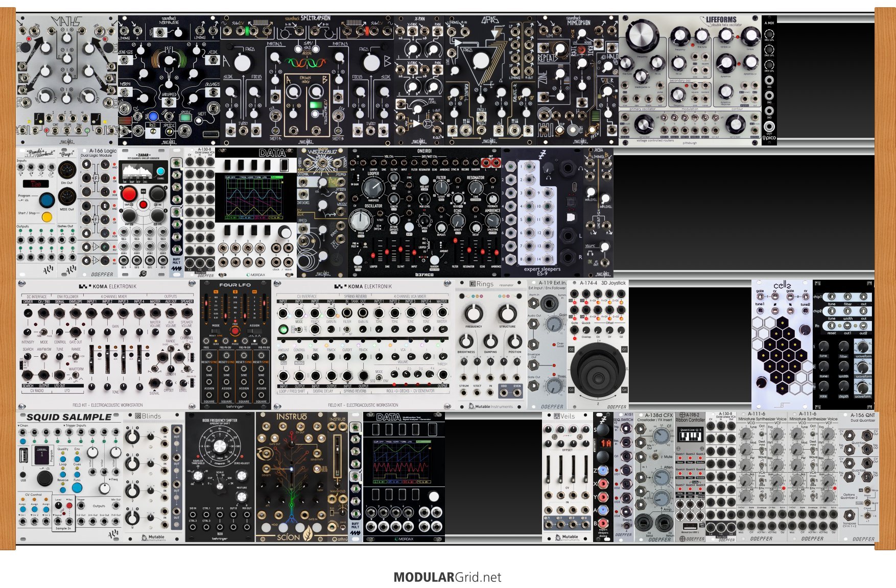The height and width of the screenshot is (588, 896).
Task: Click the Spectraphon oscillator B Freq knob
Action: 371,63
